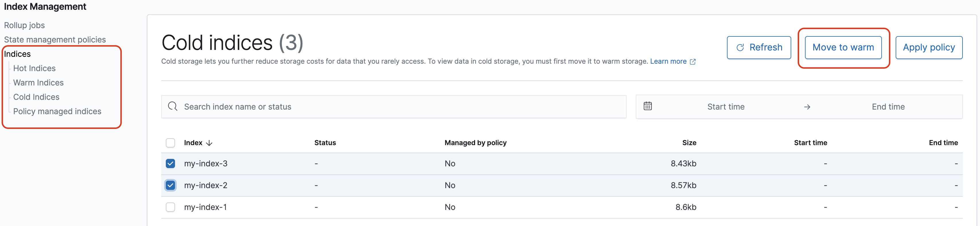
Task: Uncheck the my-index-3 checkbox
Action: point(170,163)
